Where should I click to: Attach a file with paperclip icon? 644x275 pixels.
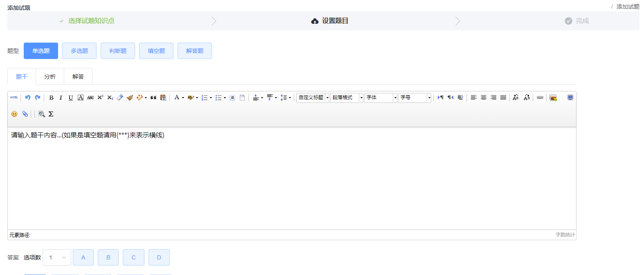[x=25, y=114]
